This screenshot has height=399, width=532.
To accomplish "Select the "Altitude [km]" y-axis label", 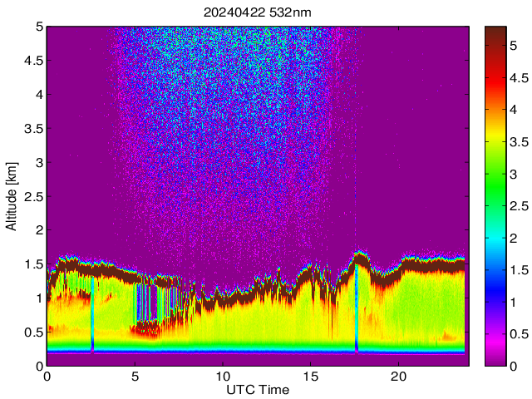I will click(12, 195).
